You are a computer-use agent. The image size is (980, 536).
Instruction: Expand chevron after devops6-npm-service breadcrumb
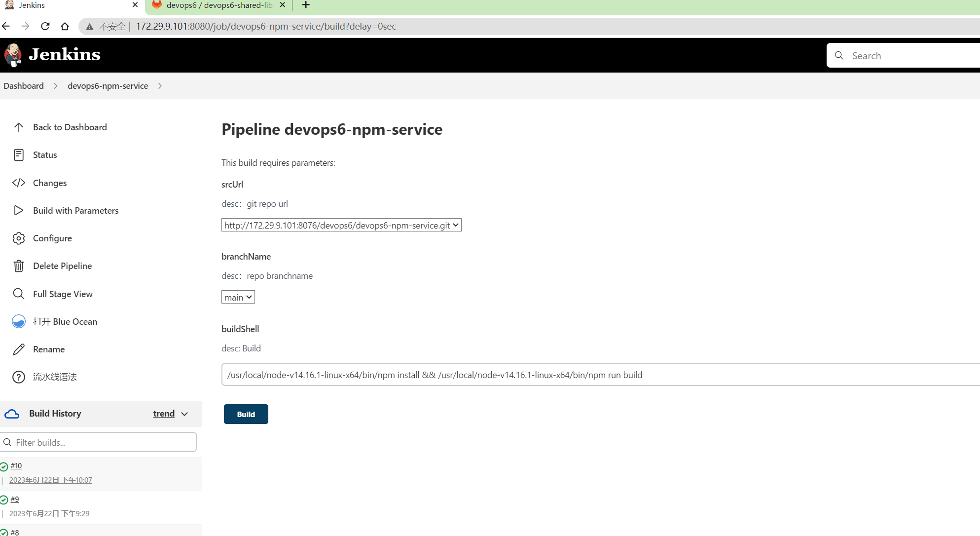pyautogui.click(x=160, y=86)
